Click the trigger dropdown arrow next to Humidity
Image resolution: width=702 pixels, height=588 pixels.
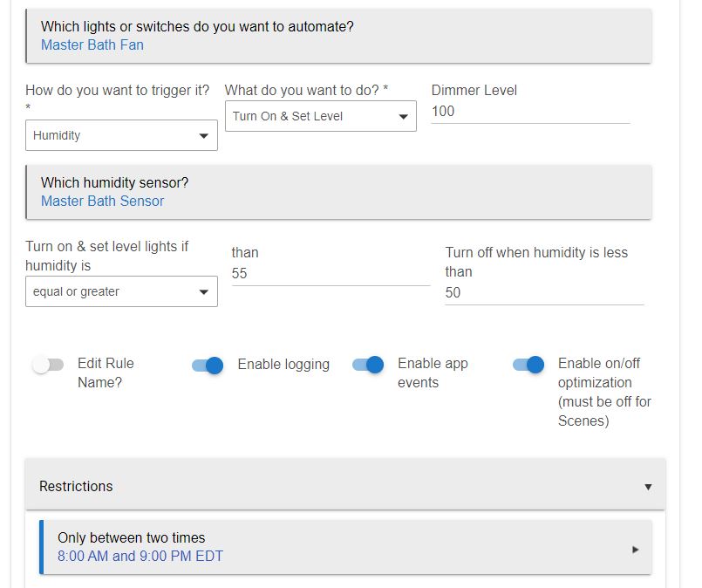coord(204,136)
